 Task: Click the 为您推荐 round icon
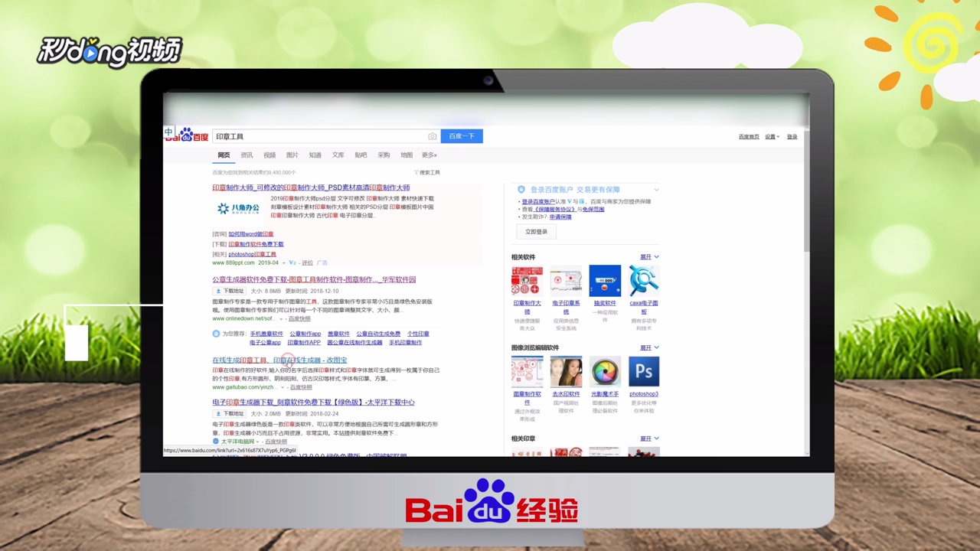(x=216, y=334)
